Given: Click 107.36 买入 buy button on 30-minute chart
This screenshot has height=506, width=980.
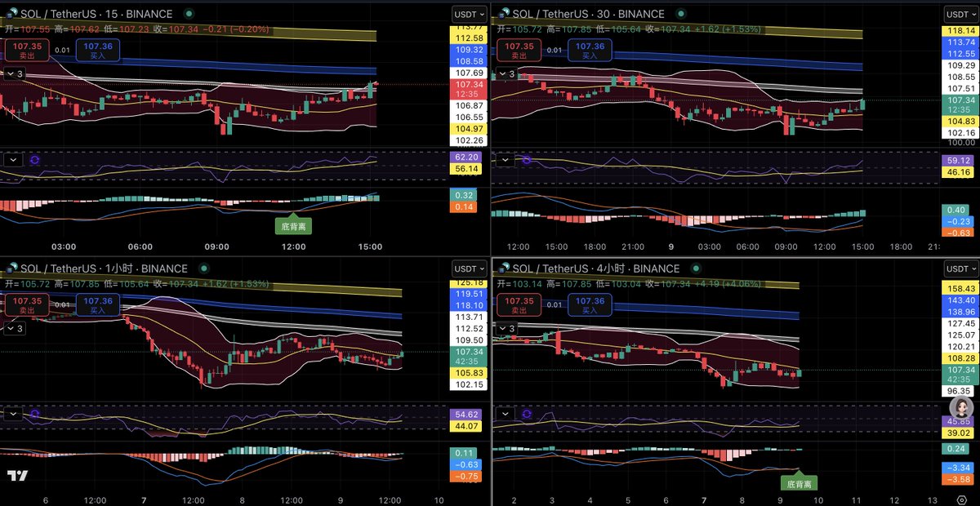Looking at the screenshot, I should 589,50.
